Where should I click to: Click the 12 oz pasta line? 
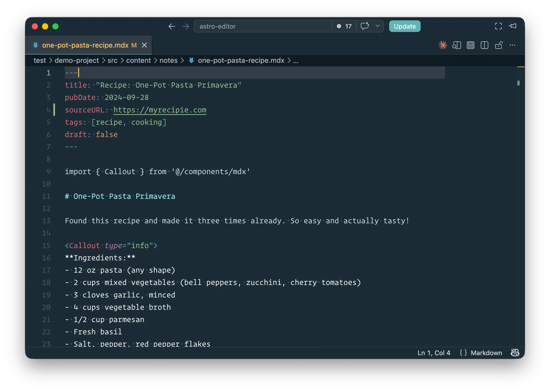(120, 270)
